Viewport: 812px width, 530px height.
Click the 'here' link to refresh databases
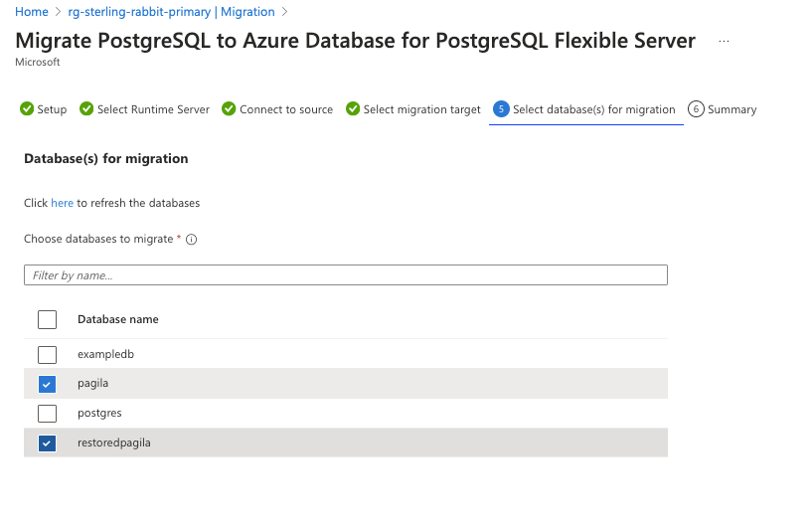[63, 203]
